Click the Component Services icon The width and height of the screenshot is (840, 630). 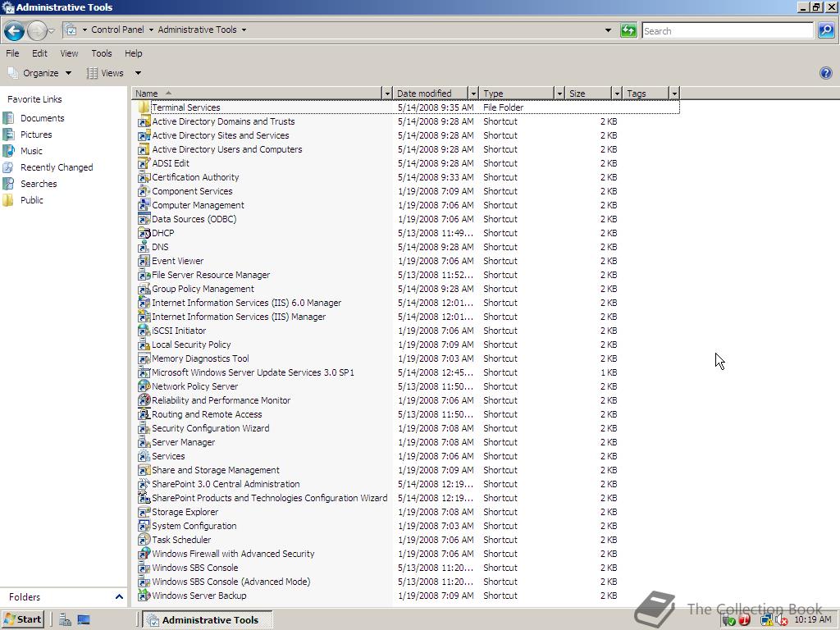click(x=144, y=191)
